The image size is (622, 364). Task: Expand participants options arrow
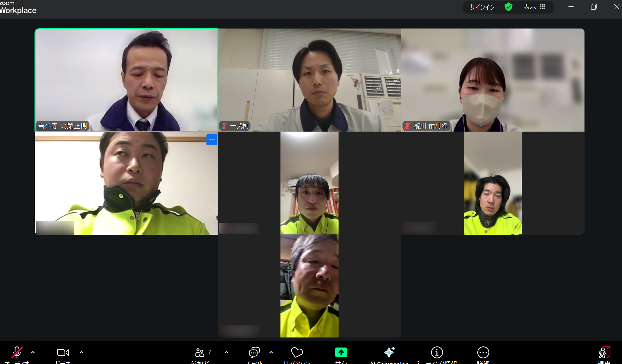[226, 352]
